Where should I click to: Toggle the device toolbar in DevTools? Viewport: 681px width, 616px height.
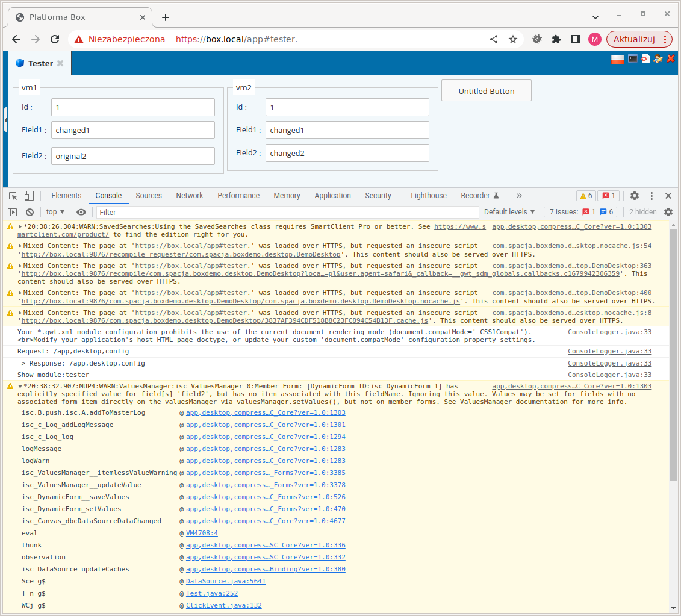tap(29, 196)
